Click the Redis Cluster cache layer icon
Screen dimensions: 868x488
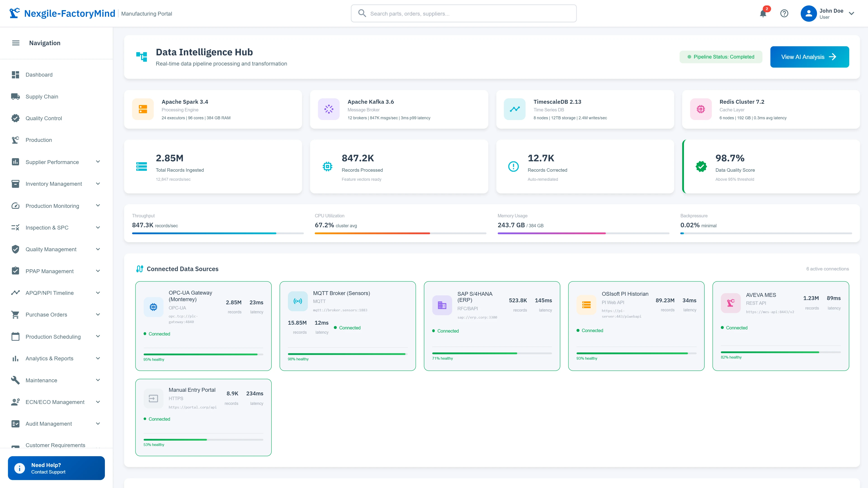click(701, 109)
